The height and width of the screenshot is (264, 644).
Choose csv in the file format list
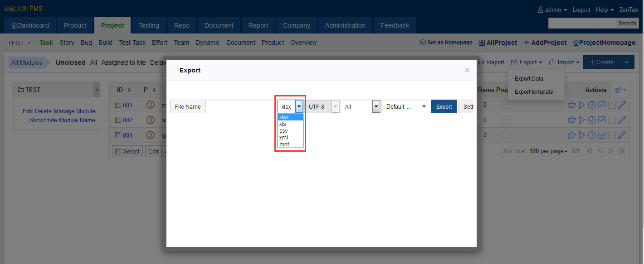click(x=283, y=131)
